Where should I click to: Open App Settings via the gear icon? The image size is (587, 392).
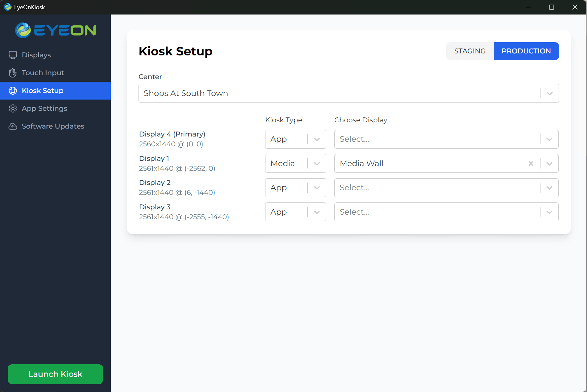(13, 108)
